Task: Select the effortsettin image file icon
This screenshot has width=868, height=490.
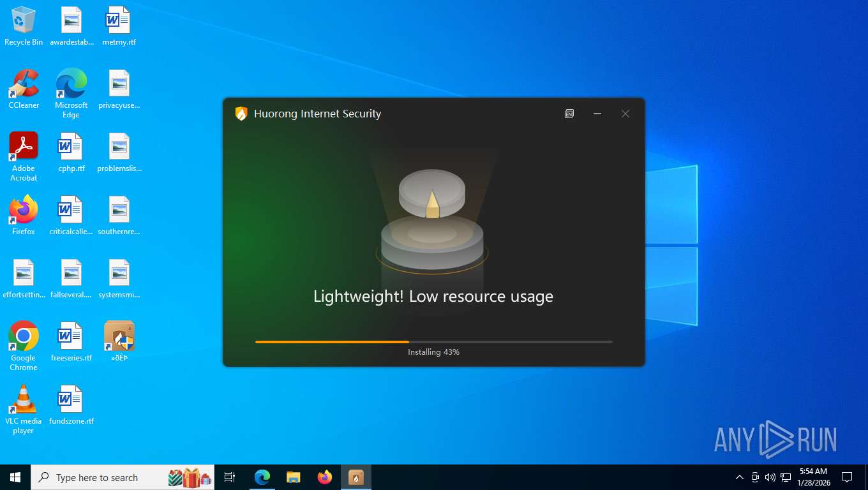Action: point(24,279)
